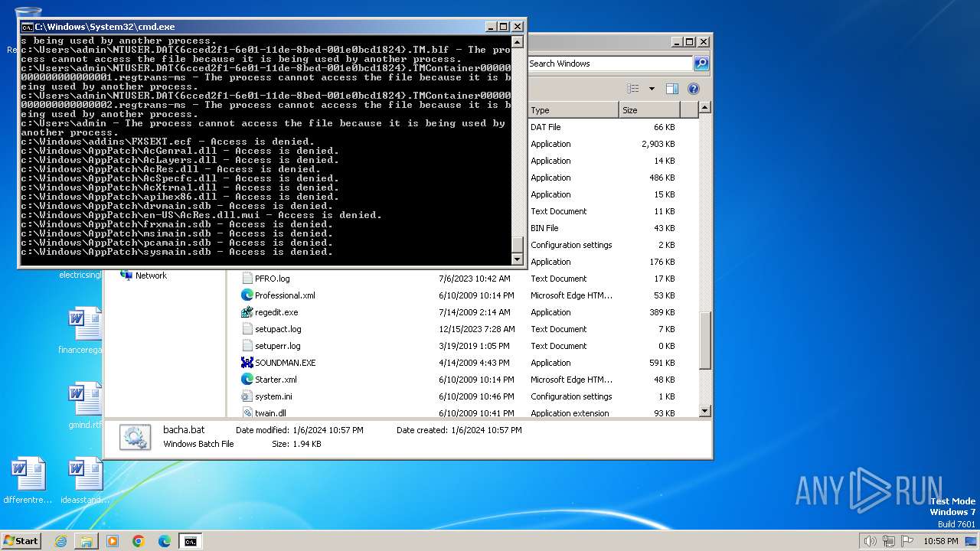
Task: Open Windows Explorer taskbar button
Action: coord(87,541)
